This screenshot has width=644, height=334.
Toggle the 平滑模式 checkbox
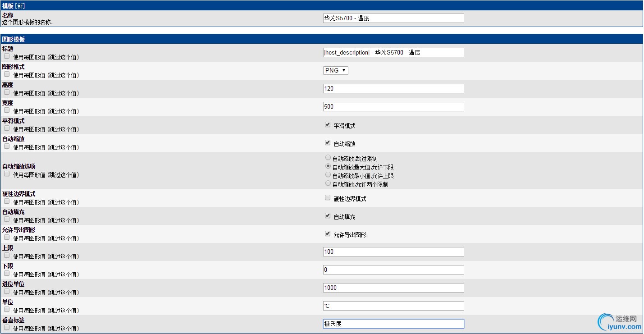tap(328, 125)
